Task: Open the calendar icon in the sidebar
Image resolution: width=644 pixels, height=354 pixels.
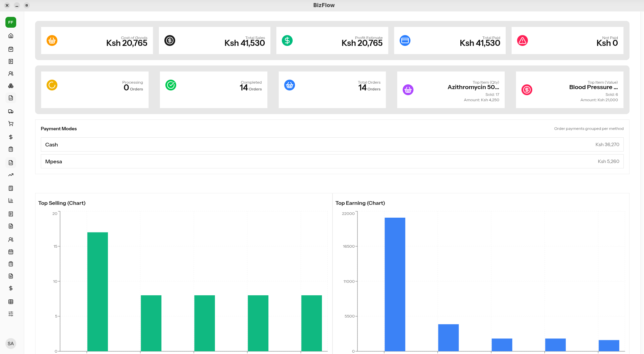Action: click(x=11, y=252)
